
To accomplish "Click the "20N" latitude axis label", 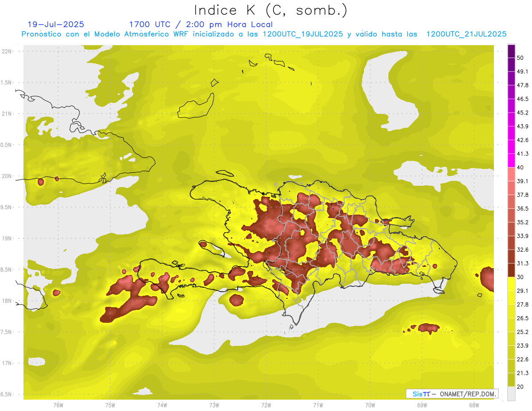I will 7,176.
